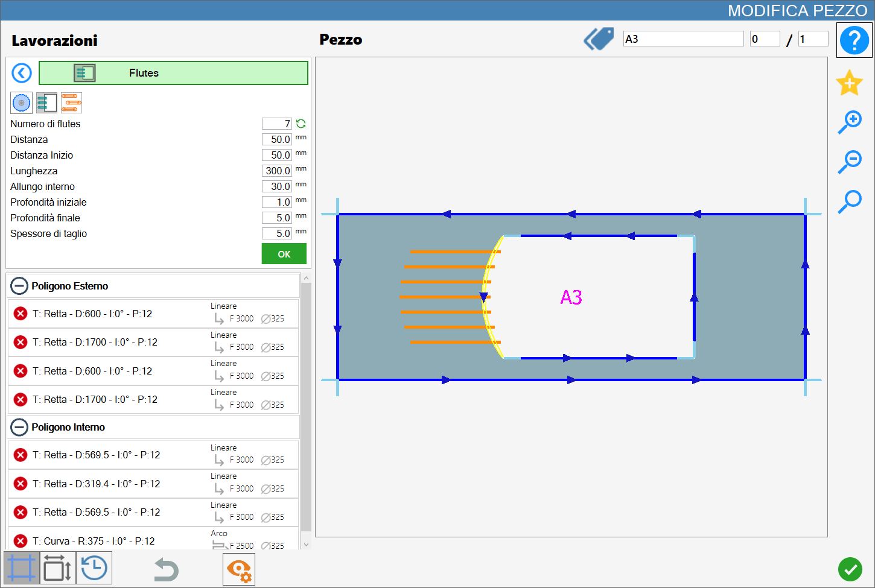Toggle the orange eye visibility settings
This screenshot has height=588, width=875.
click(239, 569)
